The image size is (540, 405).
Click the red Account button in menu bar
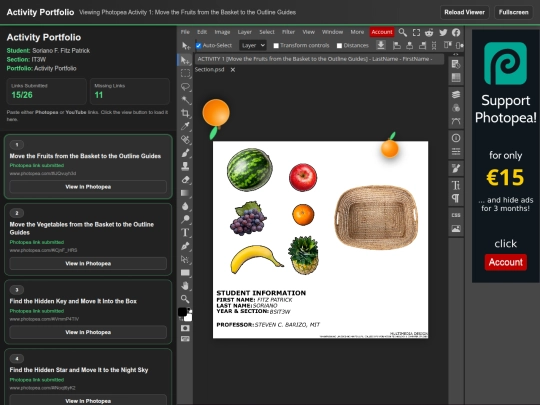(x=382, y=32)
